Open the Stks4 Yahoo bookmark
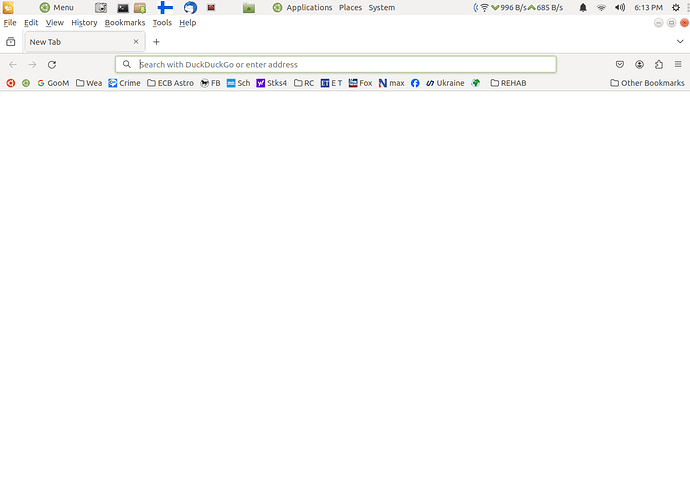The width and height of the screenshot is (690, 491). click(272, 83)
